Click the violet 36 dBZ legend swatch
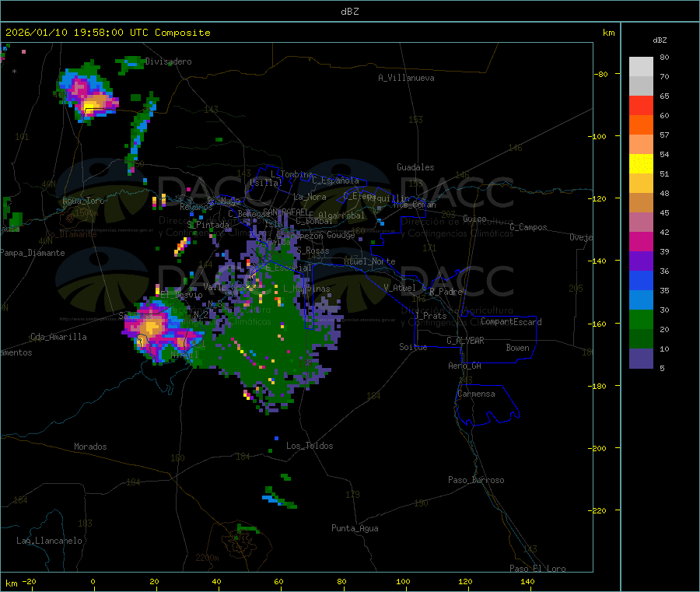The width and height of the screenshot is (700, 592). [x=641, y=261]
